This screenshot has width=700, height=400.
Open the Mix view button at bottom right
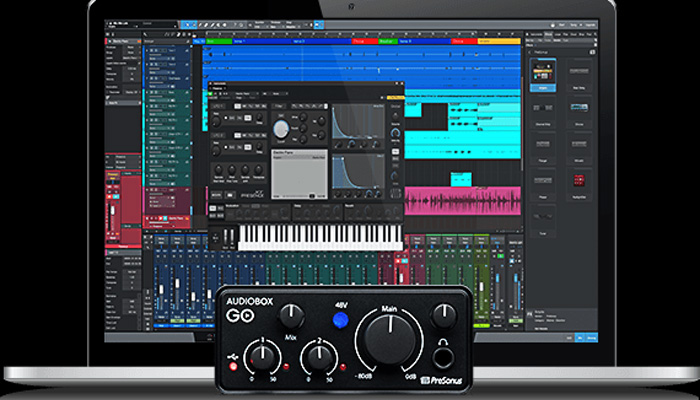580,338
